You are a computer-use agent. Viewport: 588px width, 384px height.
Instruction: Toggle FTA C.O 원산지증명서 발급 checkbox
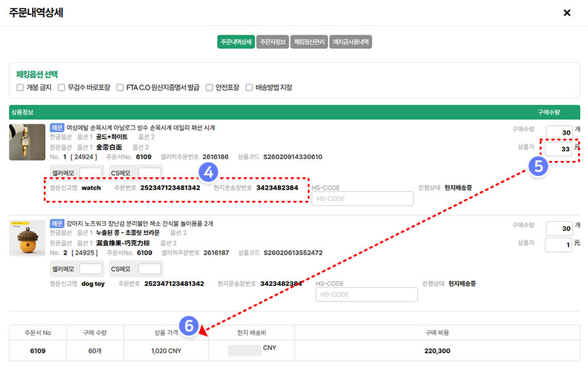[120, 88]
